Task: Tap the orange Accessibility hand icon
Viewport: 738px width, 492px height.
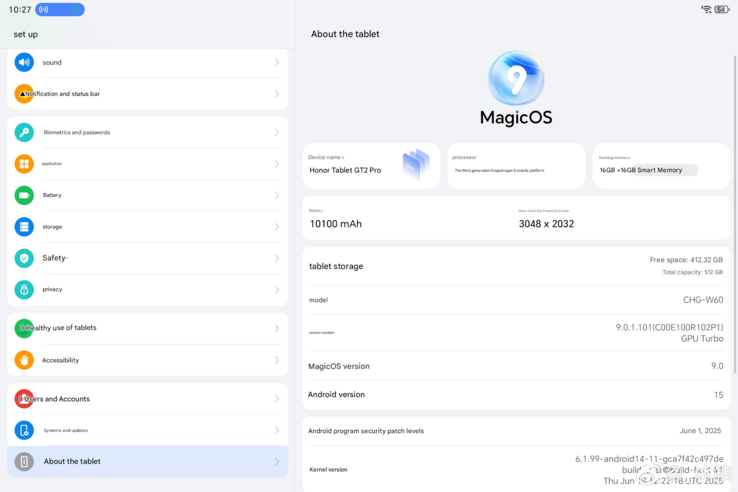Action: pyautogui.click(x=24, y=360)
